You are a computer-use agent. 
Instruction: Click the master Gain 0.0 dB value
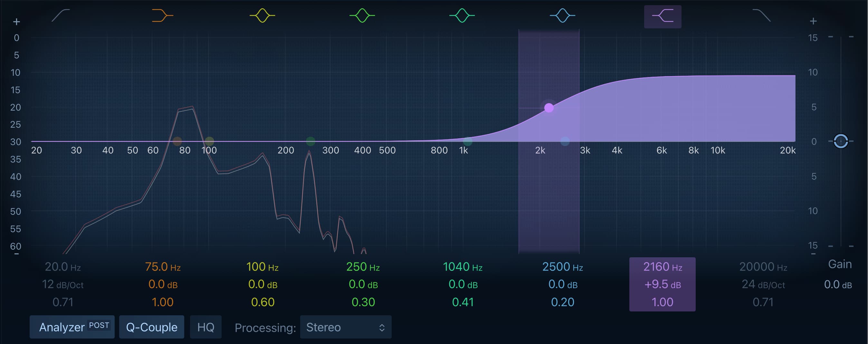(838, 285)
